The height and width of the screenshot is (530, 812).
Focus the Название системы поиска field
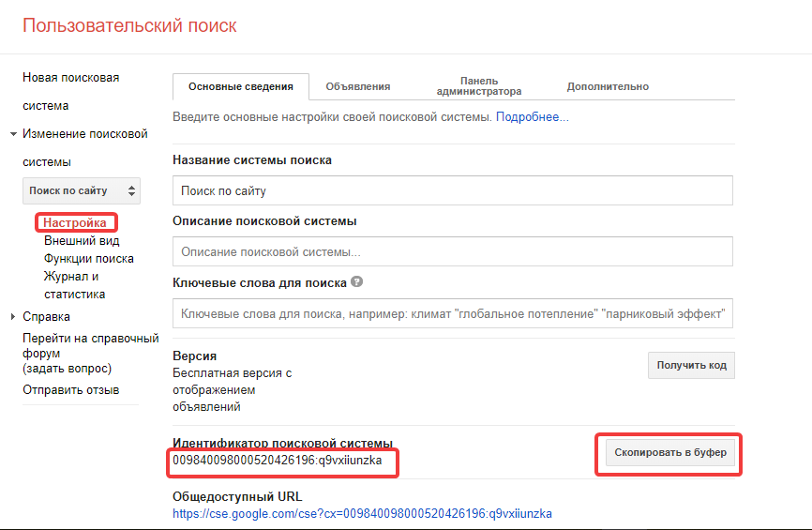[x=453, y=190]
